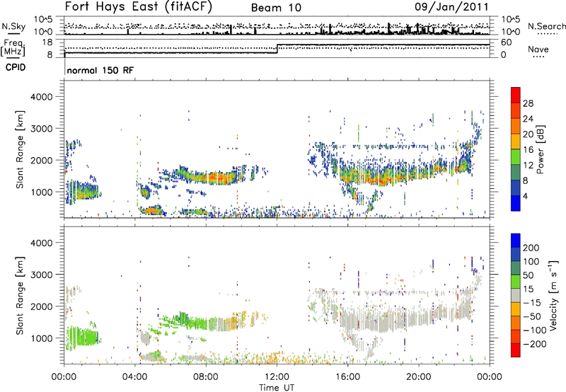Click the red top segment of Power color bar
Viewport: 566px width, 392px height.
[x=516, y=95]
